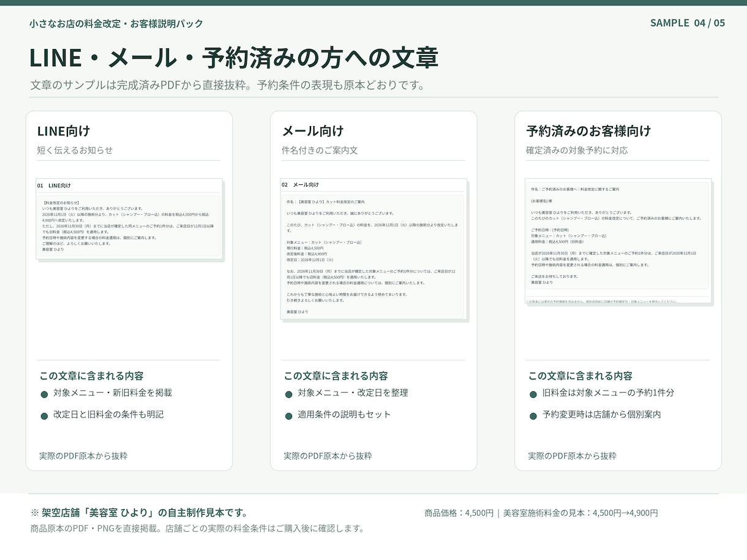The width and height of the screenshot is (747, 560).
Task: Click 実際のPDF原本から抜粋 in the メール向け card
Action: pos(328,456)
